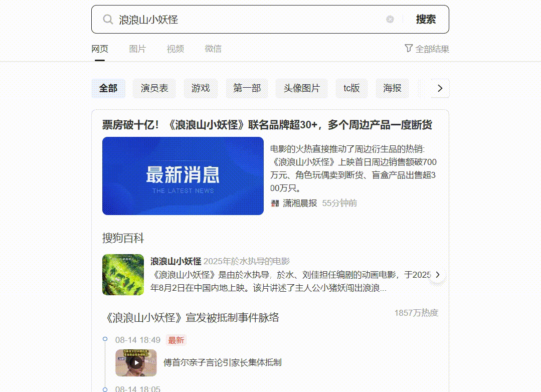This screenshot has height=392, width=541.
Task: Select the 演员表 filter chip
Action: coord(154,88)
